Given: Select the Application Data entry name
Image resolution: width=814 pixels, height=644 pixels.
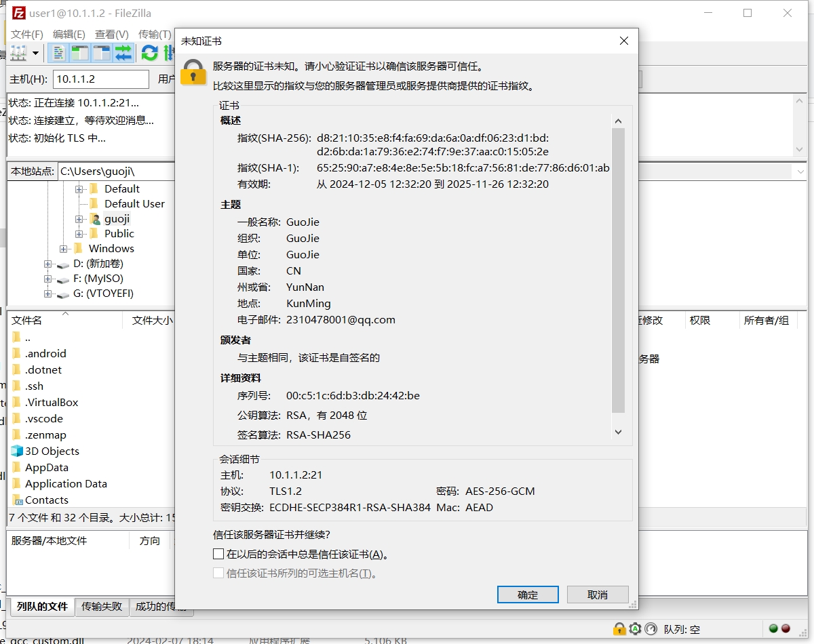Looking at the screenshot, I should (66, 483).
